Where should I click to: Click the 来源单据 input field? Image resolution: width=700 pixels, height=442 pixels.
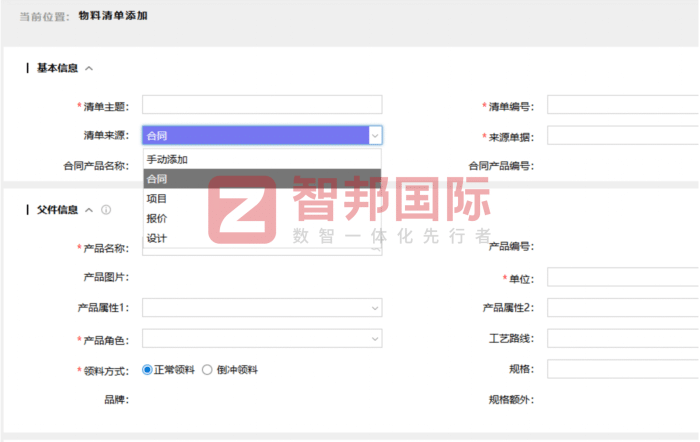622,136
